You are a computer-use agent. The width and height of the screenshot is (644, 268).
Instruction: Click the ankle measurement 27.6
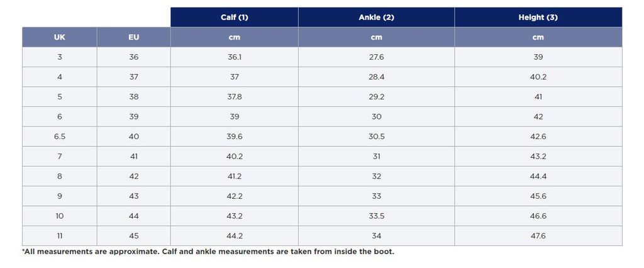click(376, 57)
